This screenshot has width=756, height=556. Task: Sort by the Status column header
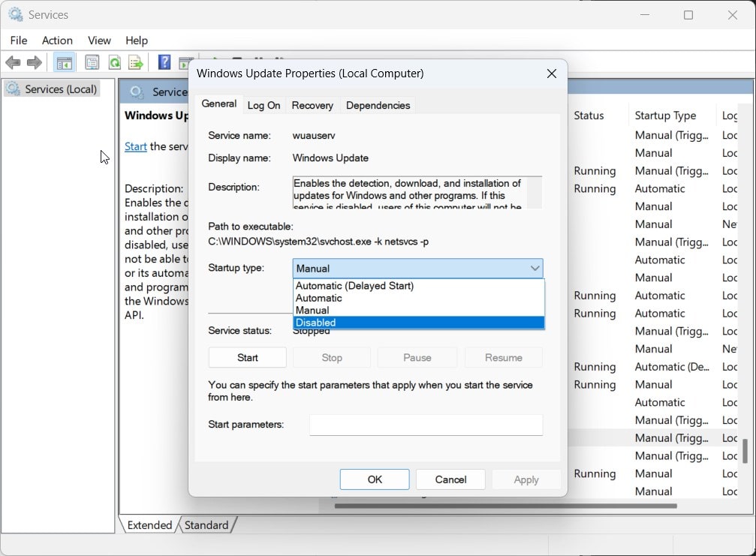[x=589, y=116]
